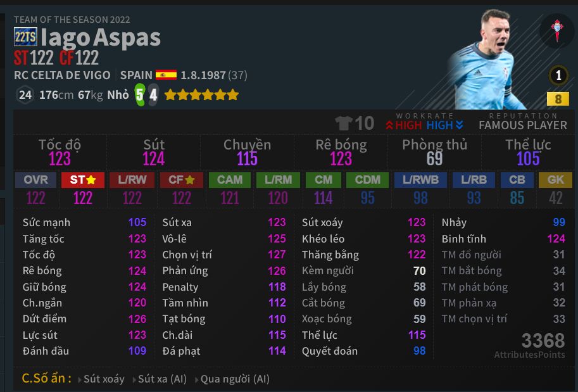Viewport: 578px width, 392px height.
Task: Click the blue high workrate down arrows
Action: tap(459, 125)
